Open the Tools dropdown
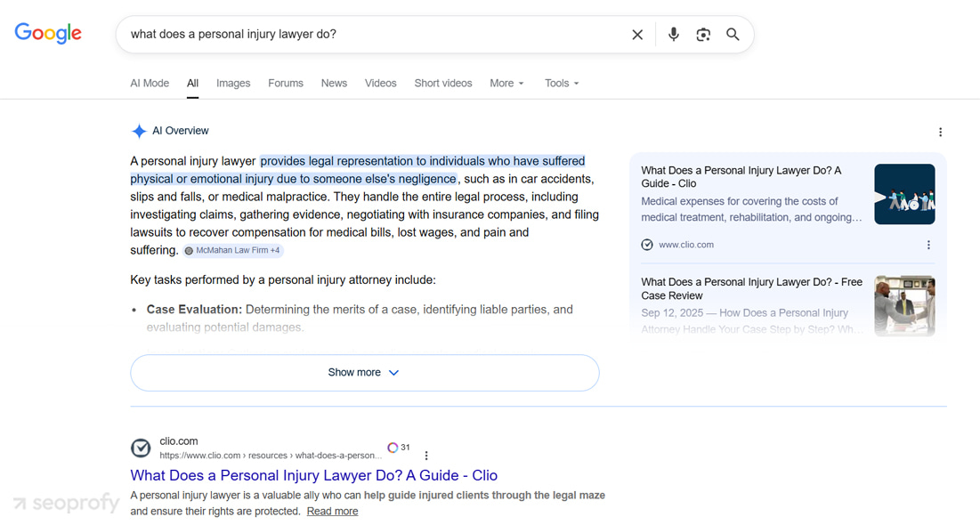980x525 pixels. pos(562,83)
